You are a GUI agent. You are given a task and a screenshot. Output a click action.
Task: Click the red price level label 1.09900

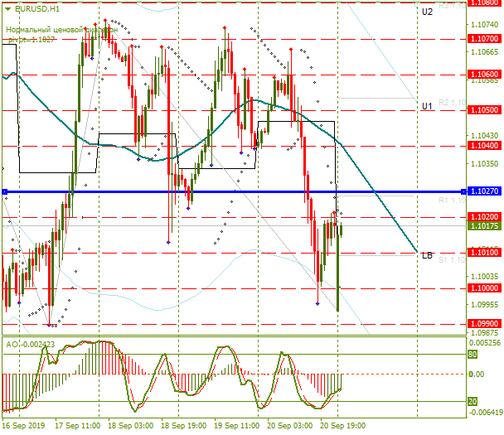tap(484, 323)
